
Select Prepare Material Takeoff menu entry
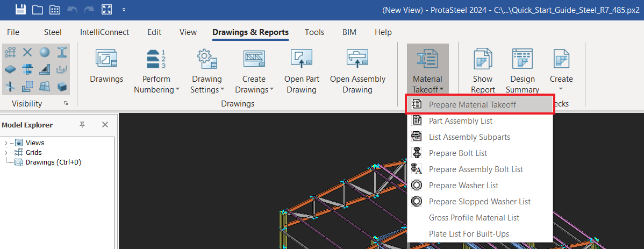[472, 105]
